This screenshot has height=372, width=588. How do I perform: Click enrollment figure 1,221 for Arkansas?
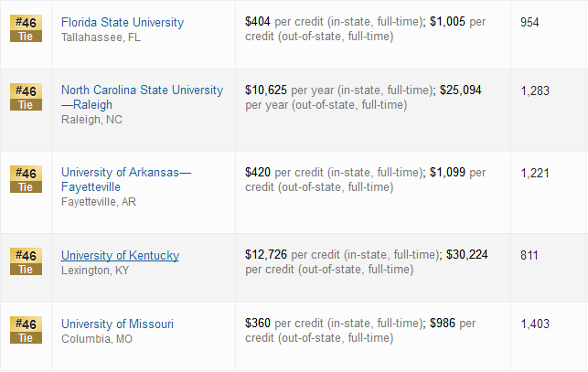(535, 174)
